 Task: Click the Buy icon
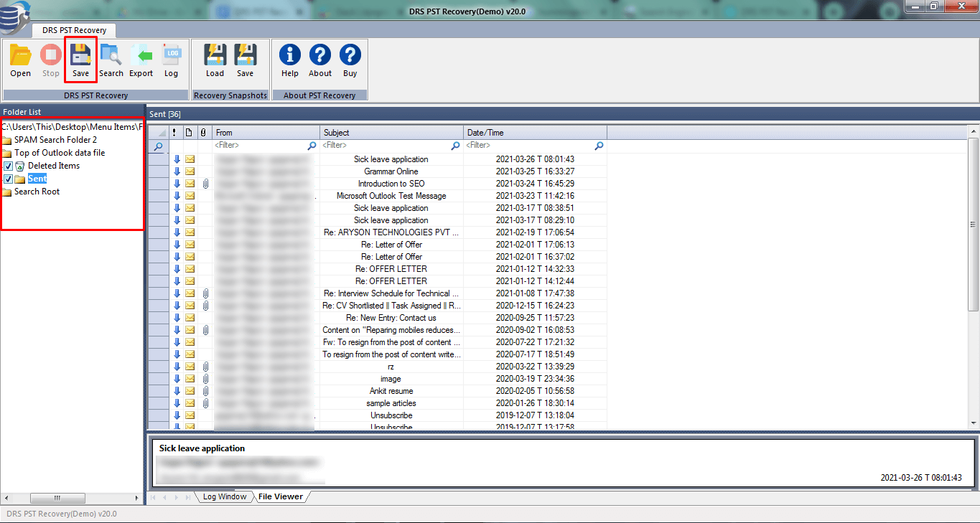coord(350,60)
